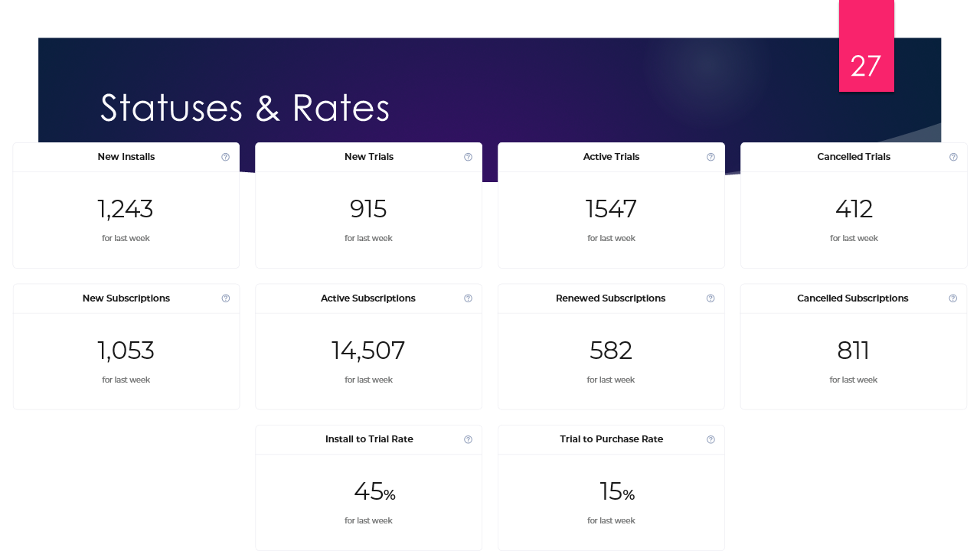Click the Renewed Subscriptions 582 value
Screen dimensions: 980x551
611,350
